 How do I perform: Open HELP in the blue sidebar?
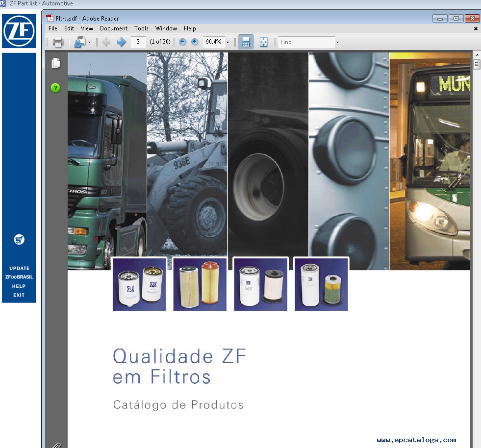click(x=19, y=286)
